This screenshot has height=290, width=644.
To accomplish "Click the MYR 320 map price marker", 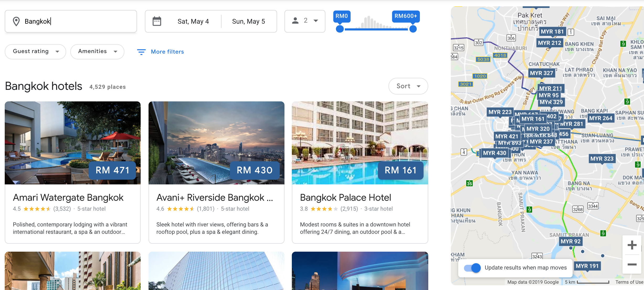I will pos(538,129).
